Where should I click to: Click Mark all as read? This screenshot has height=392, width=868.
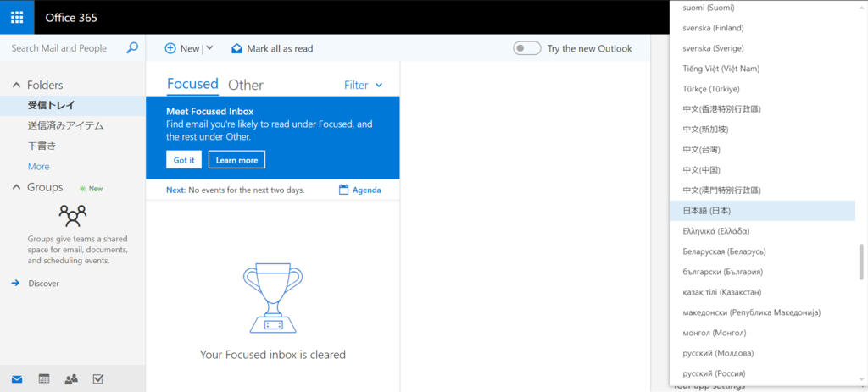coord(280,48)
